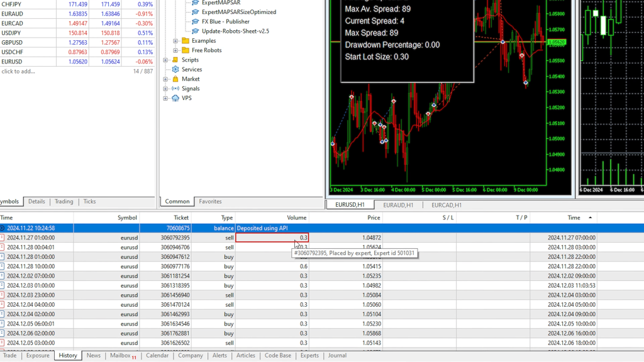The width and height of the screenshot is (644, 362).
Task: Switch to the Favorites tab in Navigator
Action: click(210, 202)
